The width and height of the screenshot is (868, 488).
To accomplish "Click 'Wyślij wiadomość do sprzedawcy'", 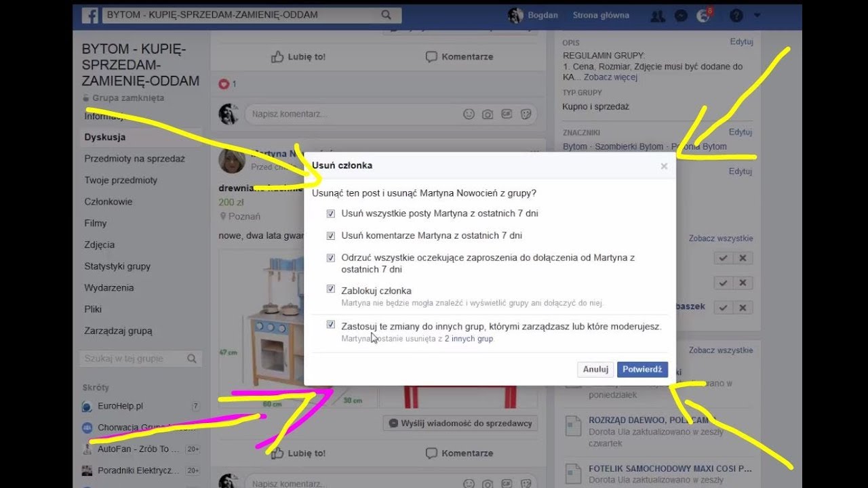I will tap(460, 424).
